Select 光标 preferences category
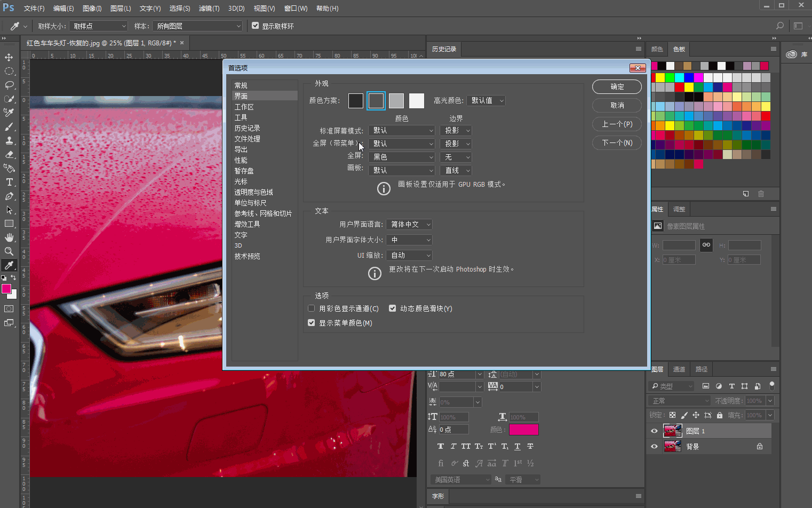Screen dimensions: 812x508 pos(241,181)
